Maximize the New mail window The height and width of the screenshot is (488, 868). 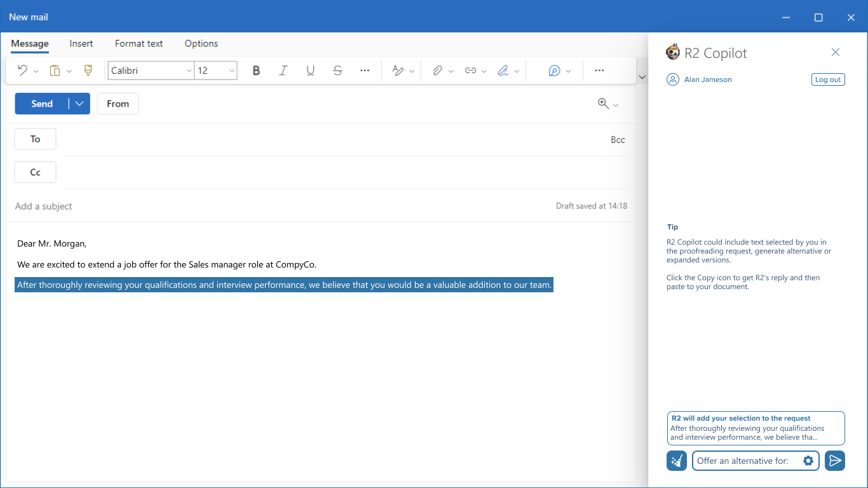point(818,17)
